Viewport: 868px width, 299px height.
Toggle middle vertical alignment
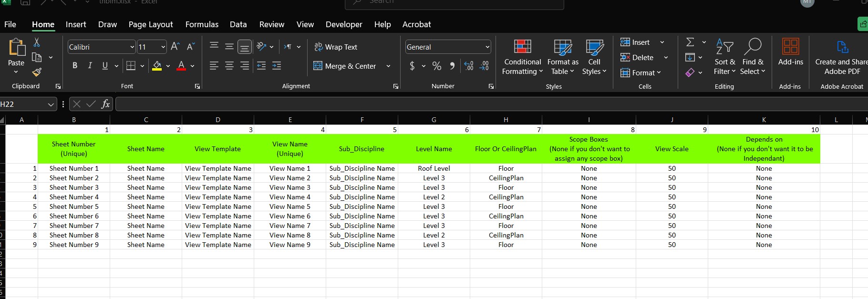(229, 46)
